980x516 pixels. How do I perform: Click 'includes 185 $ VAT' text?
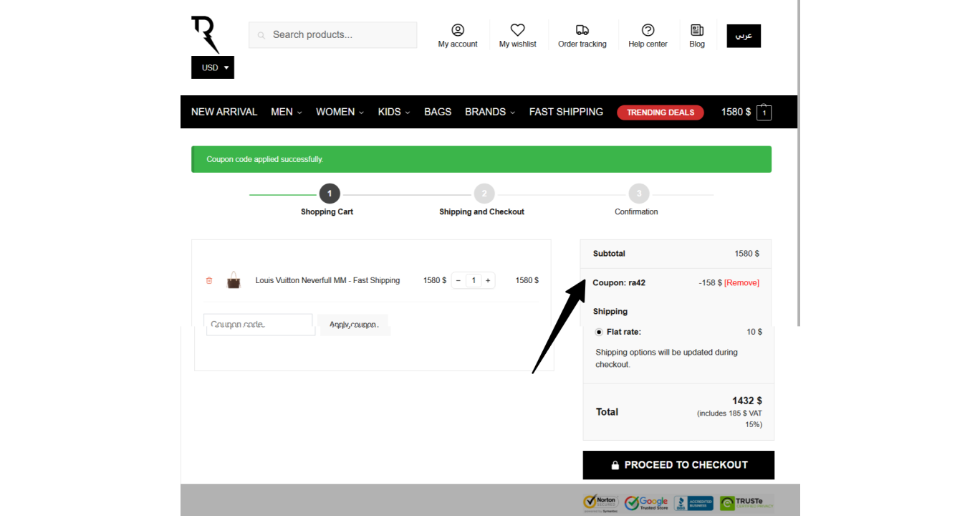729,419
